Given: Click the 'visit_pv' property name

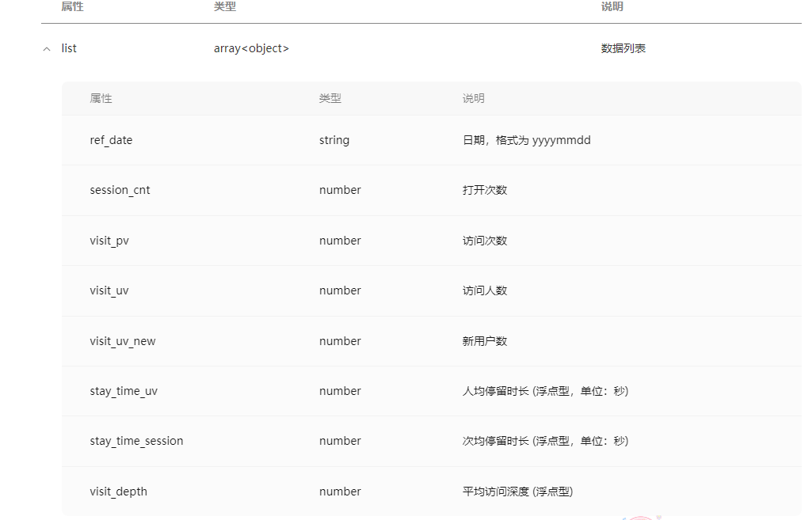Looking at the screenshot, I should point(109,241).
